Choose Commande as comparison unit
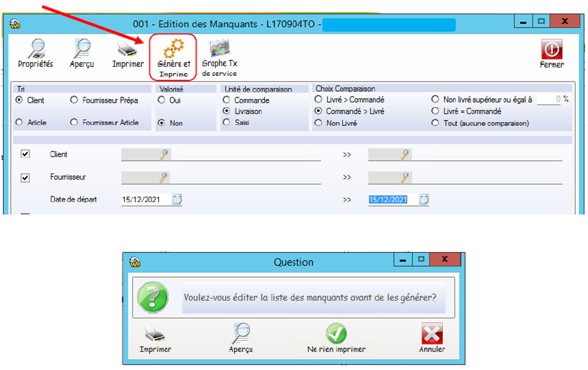Viewport: 588px width, 370px height. pyautogui.click(x=227, y=100)
